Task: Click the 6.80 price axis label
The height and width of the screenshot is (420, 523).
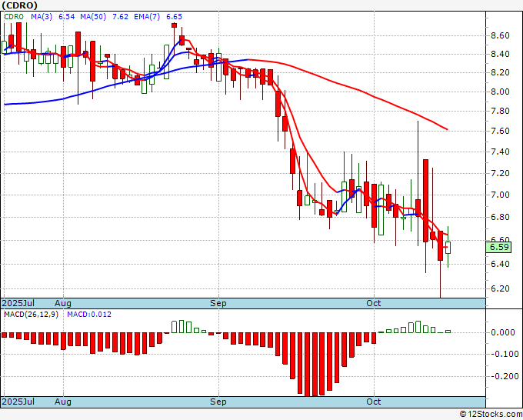Action: click(x=500, y=217)
